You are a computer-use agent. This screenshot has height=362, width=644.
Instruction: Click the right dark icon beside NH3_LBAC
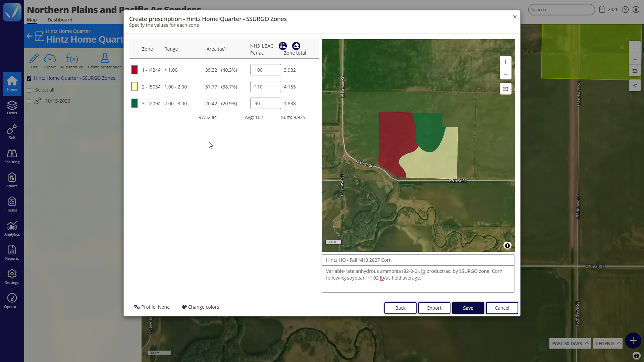click(296, 46)
